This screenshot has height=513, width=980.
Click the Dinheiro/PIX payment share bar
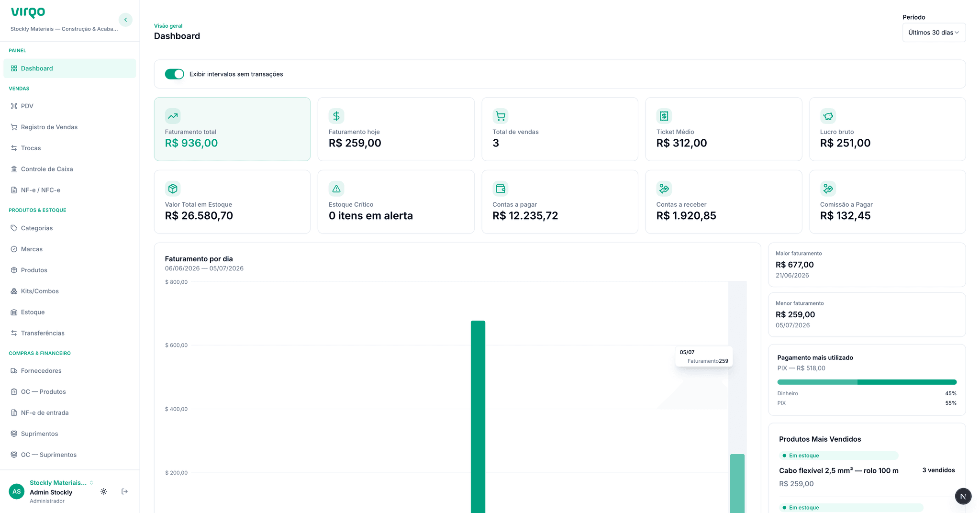pos(867,382)
